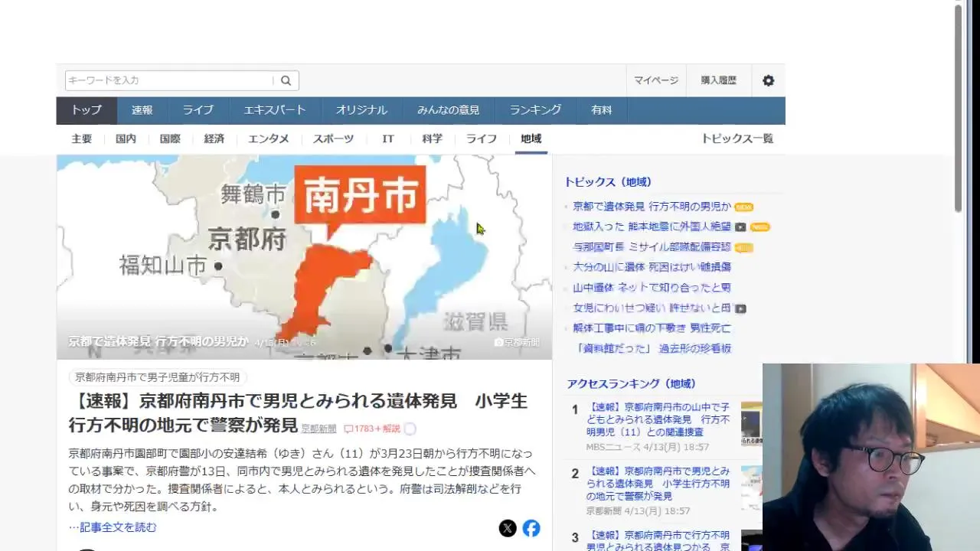This screenshot has width=980, height=551.
Task: Switch to the ライブ tab
Action: pos(198,110)
